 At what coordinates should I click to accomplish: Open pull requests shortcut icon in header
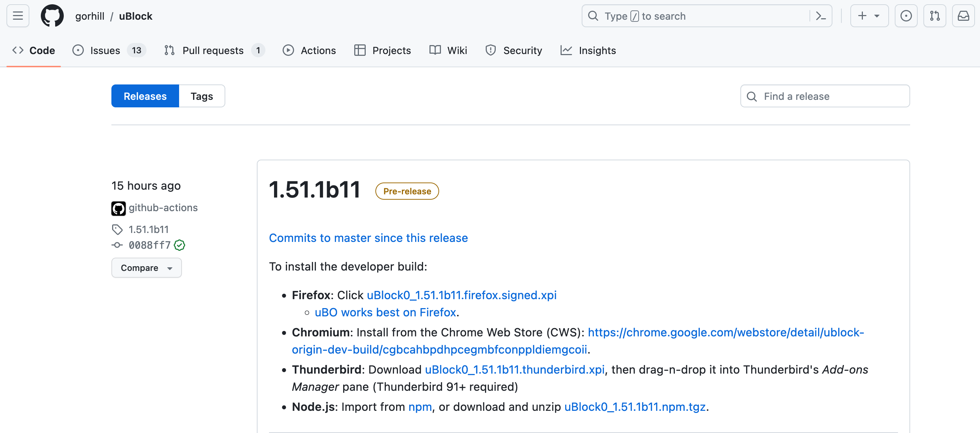click(935, 16)
